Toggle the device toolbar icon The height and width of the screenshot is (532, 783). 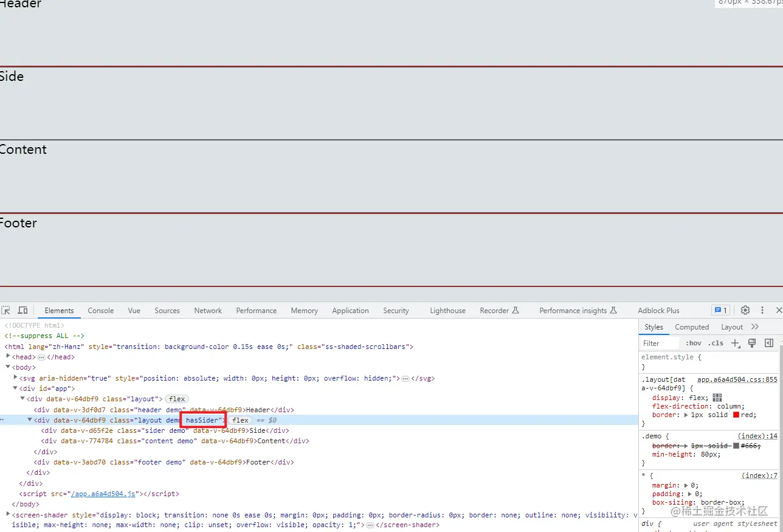coord(22,310)
